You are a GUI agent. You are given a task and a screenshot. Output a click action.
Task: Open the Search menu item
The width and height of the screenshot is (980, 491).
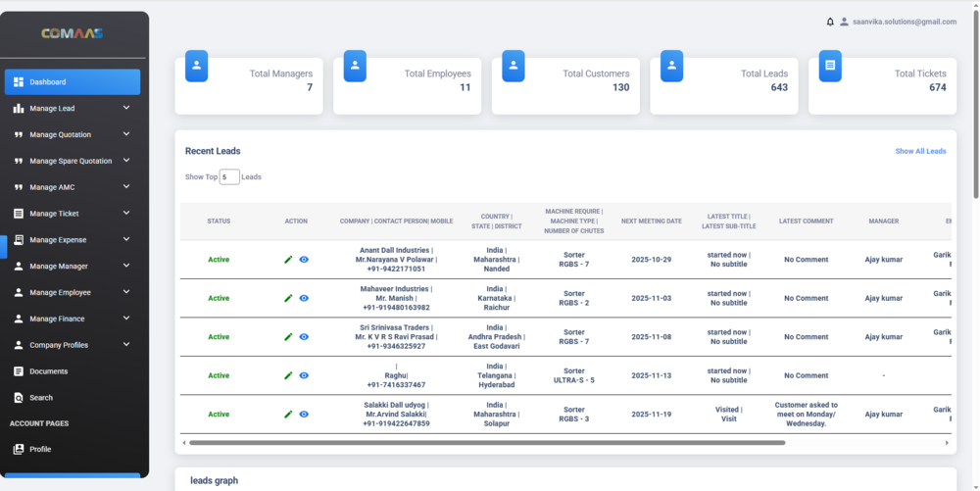pyautogui.click(x=73, y=397)
